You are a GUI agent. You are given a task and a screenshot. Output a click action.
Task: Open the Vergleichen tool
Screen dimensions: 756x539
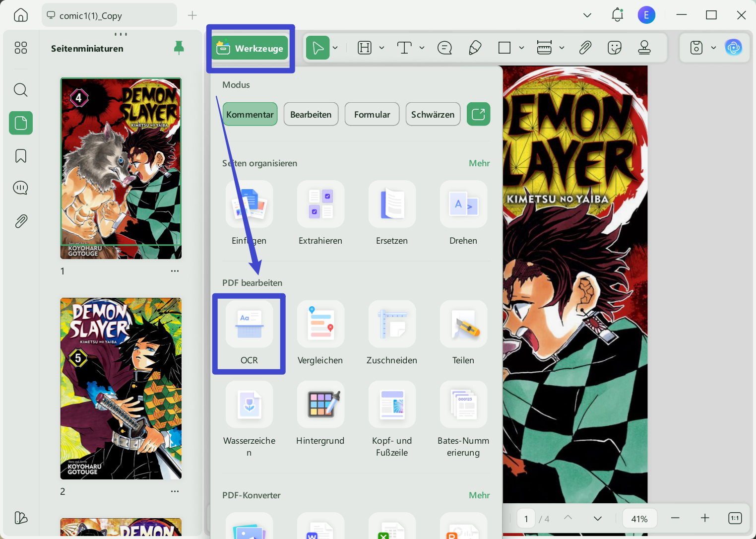(x=320, y=334)
